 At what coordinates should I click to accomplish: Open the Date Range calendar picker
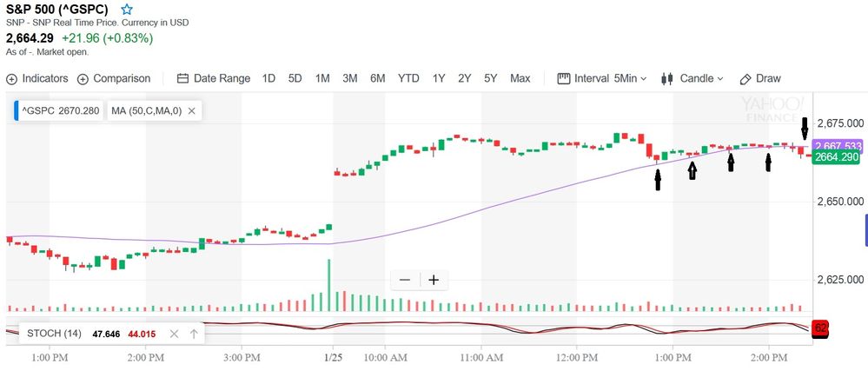(x=213, y=78)
